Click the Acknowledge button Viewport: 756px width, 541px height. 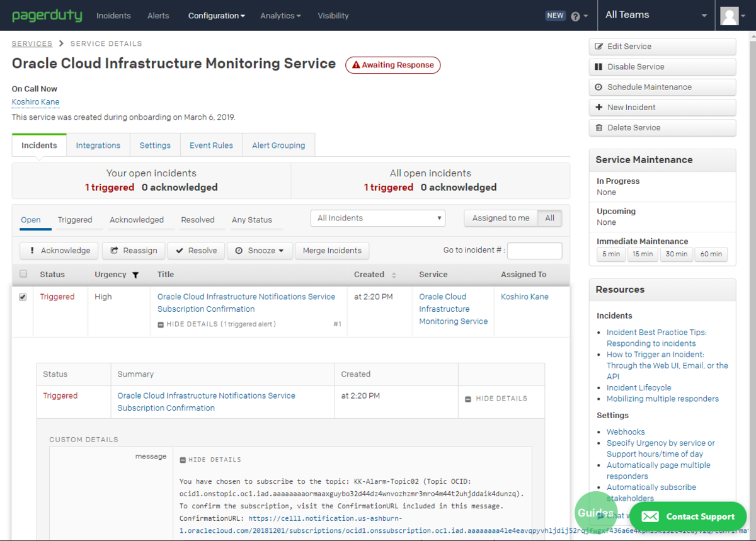pyautogui.click(x=59, y=251)
